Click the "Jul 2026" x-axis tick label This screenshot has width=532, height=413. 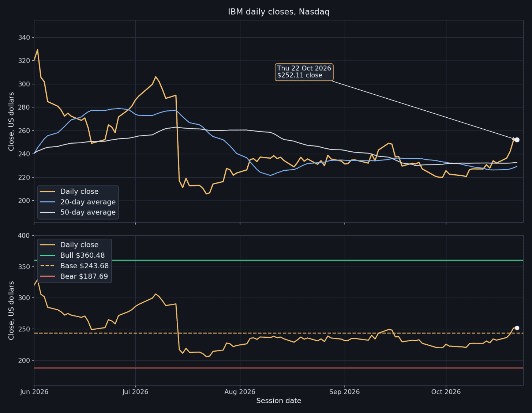coord(135,392)
